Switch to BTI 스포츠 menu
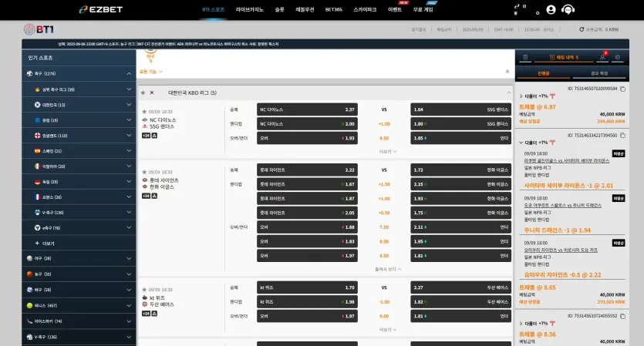The width and height of the screenshot is (644, 346). tap(214, 9)
